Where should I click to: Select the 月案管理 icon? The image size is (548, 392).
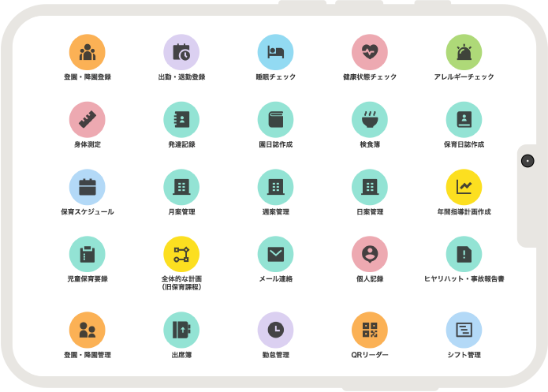[181, 187]
